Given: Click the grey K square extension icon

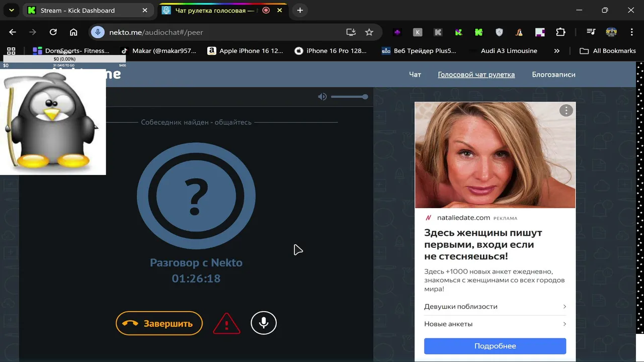Looking at the screenshot, I should point(418,32).
